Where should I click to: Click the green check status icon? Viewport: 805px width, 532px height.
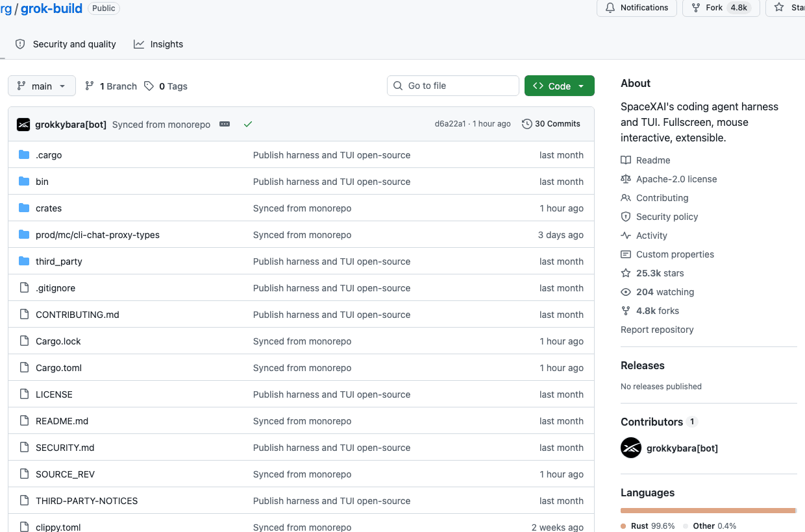click(248, 124)
